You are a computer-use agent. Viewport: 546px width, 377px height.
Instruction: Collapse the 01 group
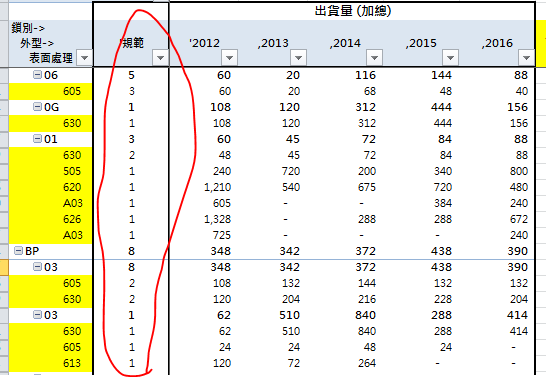click(x=37, y=139)
